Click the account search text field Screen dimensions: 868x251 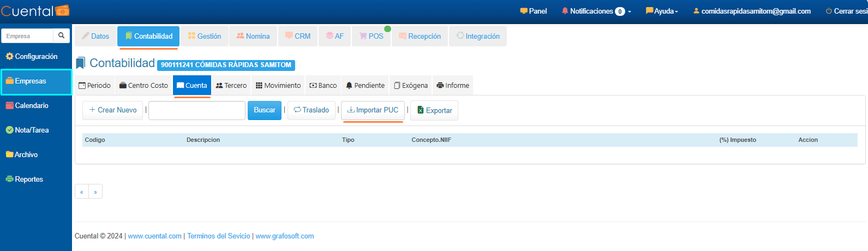(x=196, y=110)
